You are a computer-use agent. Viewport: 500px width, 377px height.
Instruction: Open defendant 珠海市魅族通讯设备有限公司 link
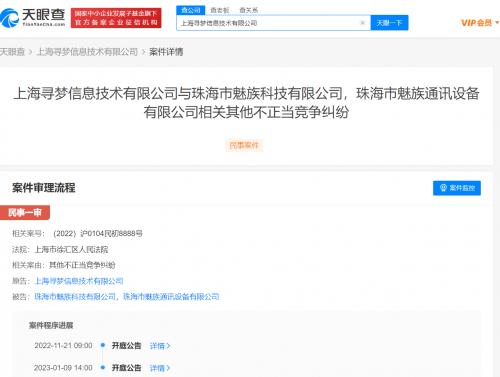click(171, 296)
